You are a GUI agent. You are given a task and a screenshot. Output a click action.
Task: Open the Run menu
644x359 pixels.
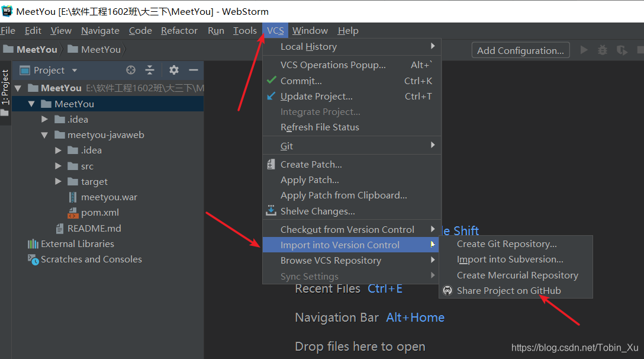pos(215,31)
